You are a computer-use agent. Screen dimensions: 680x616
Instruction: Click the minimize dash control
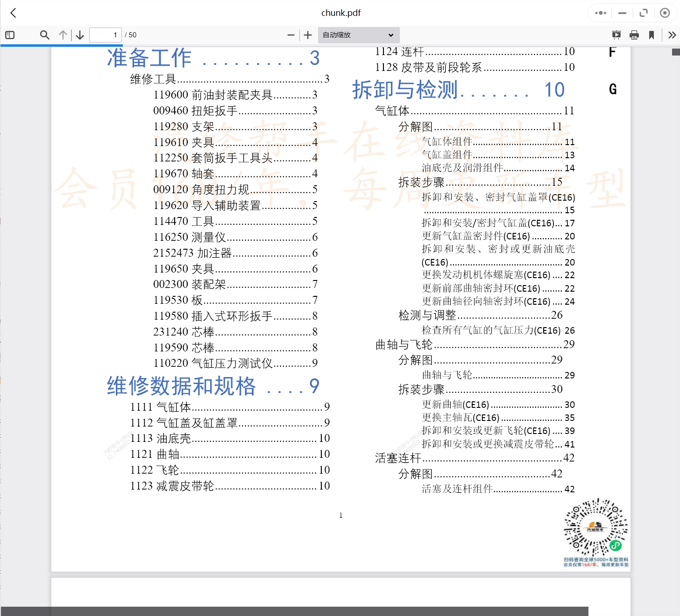[622, 13]
